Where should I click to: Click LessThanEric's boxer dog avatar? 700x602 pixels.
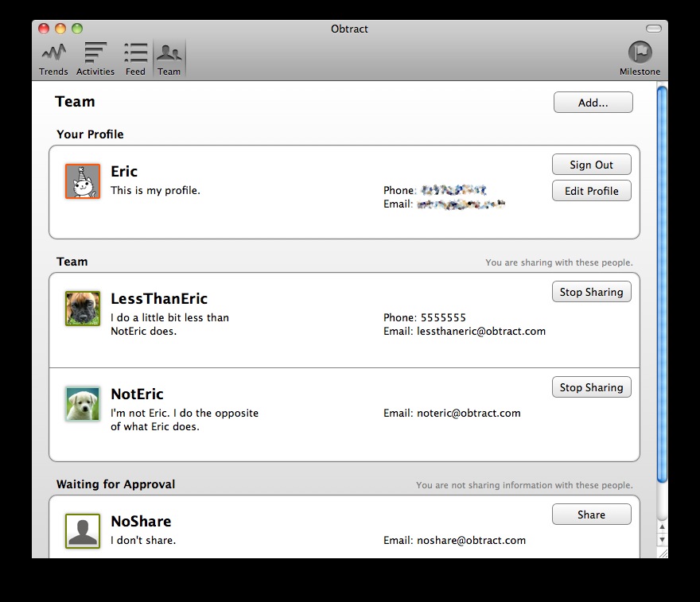point(83,309)
